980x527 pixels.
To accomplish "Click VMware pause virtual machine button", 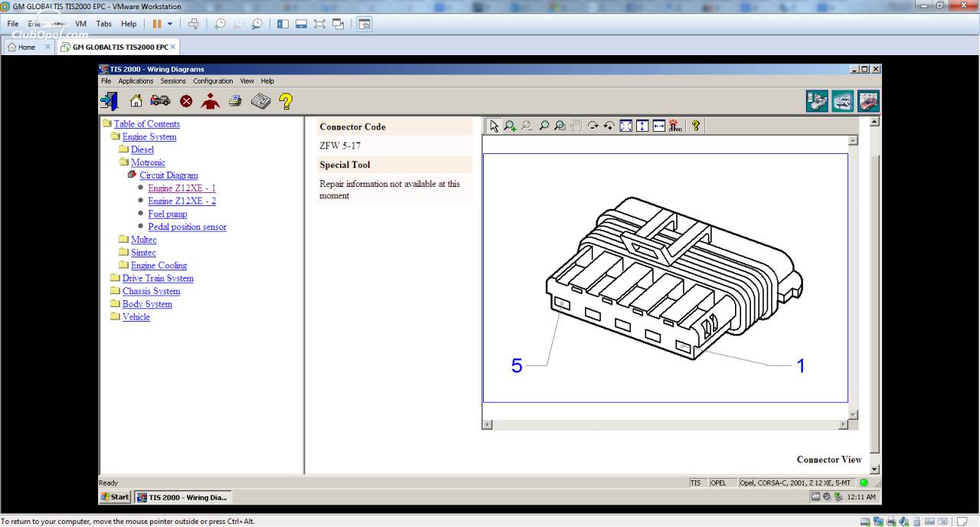I will point(157,24).
